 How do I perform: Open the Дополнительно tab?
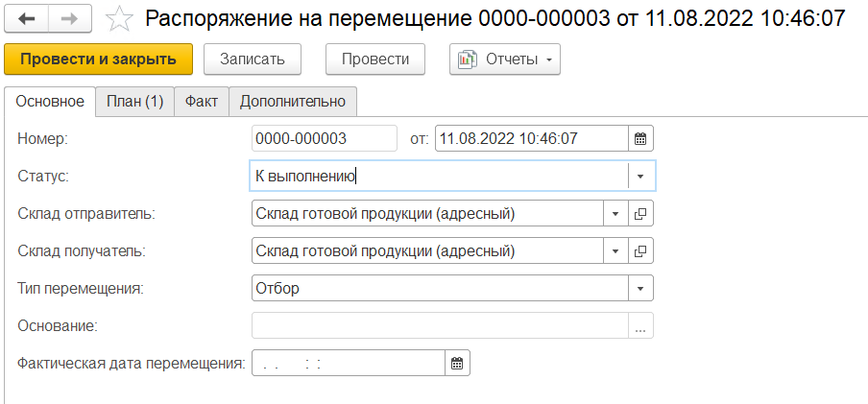[292, 101]
